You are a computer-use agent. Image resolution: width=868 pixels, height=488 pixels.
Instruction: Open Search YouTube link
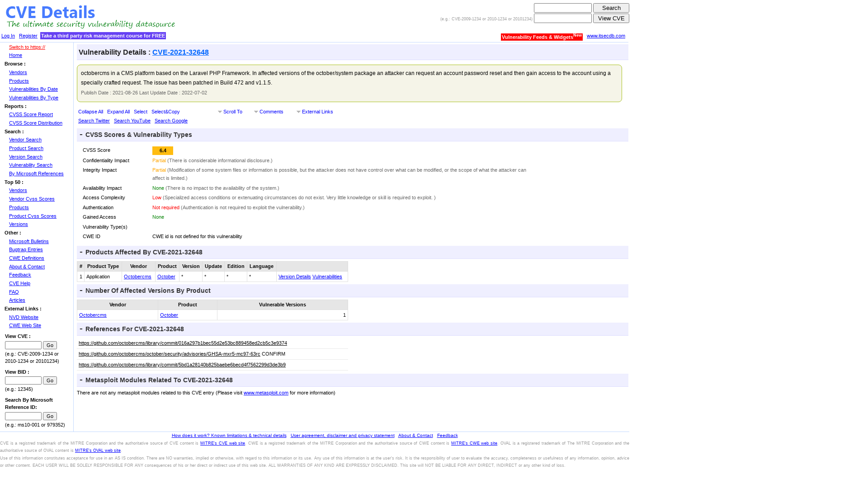click(x=132, y=121)
